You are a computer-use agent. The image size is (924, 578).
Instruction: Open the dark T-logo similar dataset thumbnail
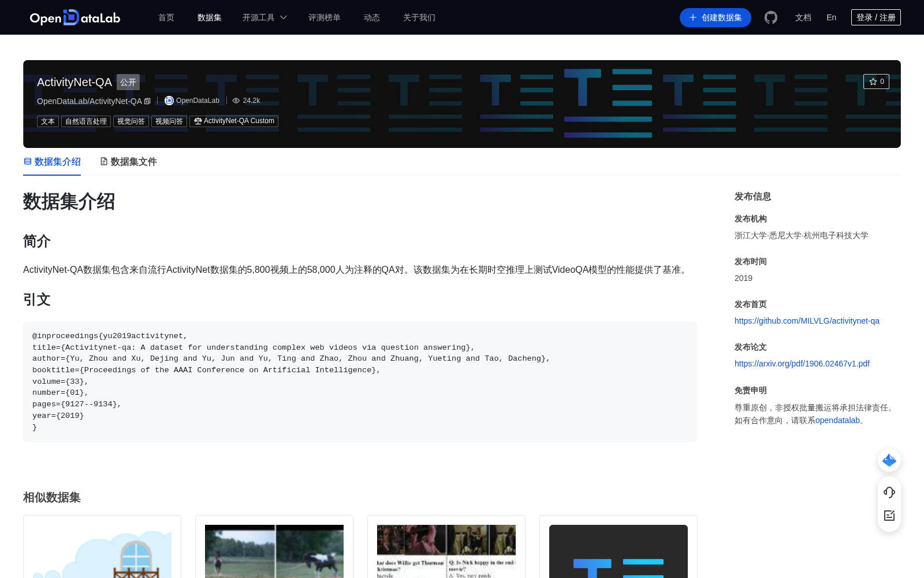coord(619,551)
